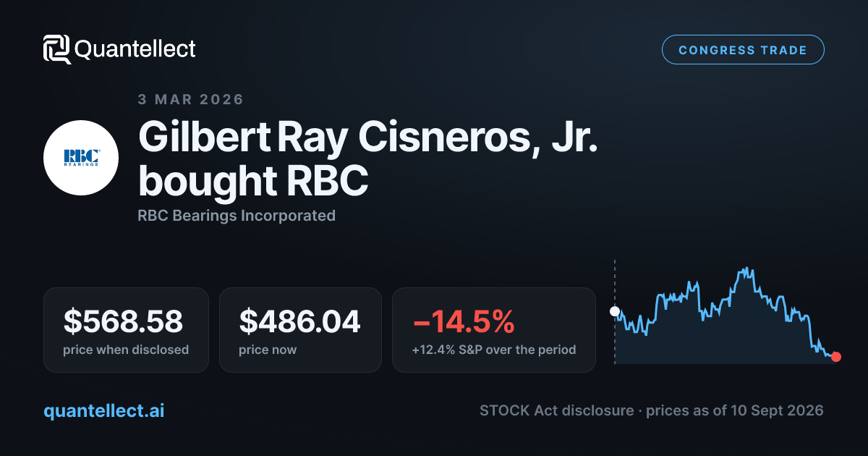This screenshot has height=456, width=868.
Task: Click the 3 MAR 2026 date label
Action: point(191,99)
